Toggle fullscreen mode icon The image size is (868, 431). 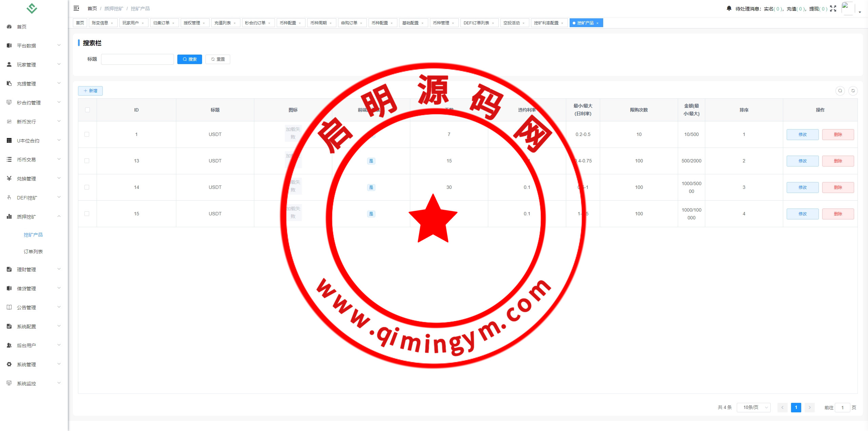833,8
